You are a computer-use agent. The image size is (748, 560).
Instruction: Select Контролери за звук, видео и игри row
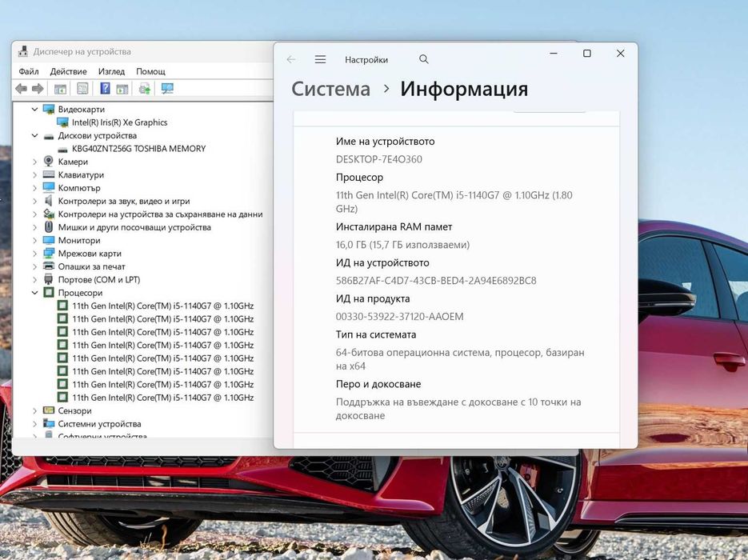pyautogui.click(x=123, y=202)
